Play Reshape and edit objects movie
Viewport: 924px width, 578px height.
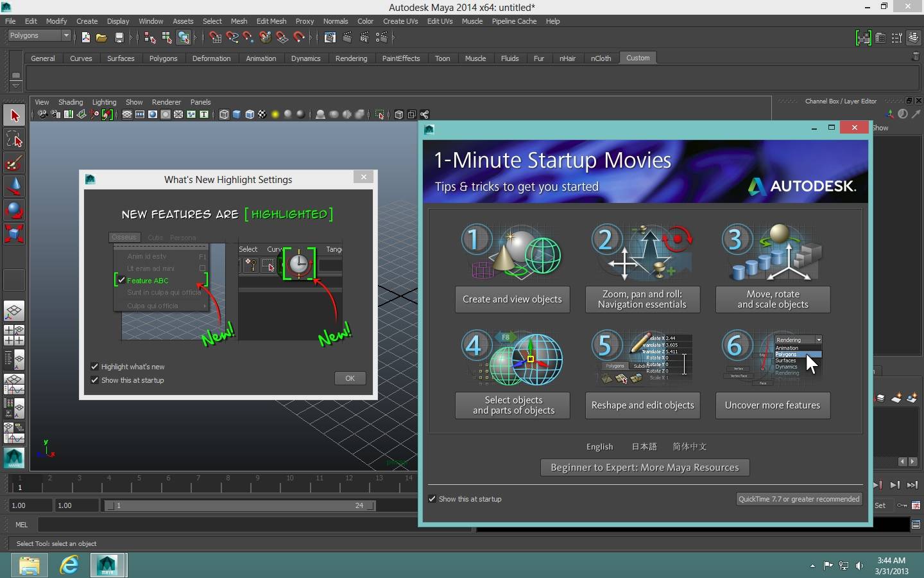(642, 405)
